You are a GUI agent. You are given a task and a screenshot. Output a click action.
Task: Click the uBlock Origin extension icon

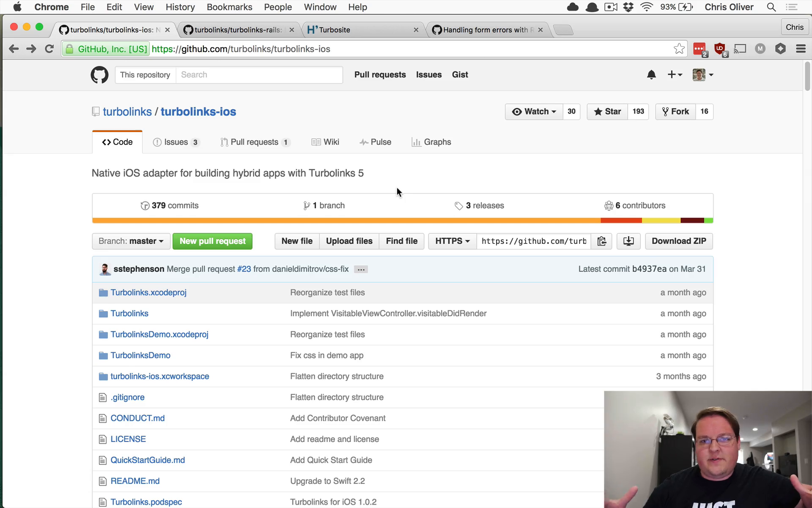[x=720, y=49]
